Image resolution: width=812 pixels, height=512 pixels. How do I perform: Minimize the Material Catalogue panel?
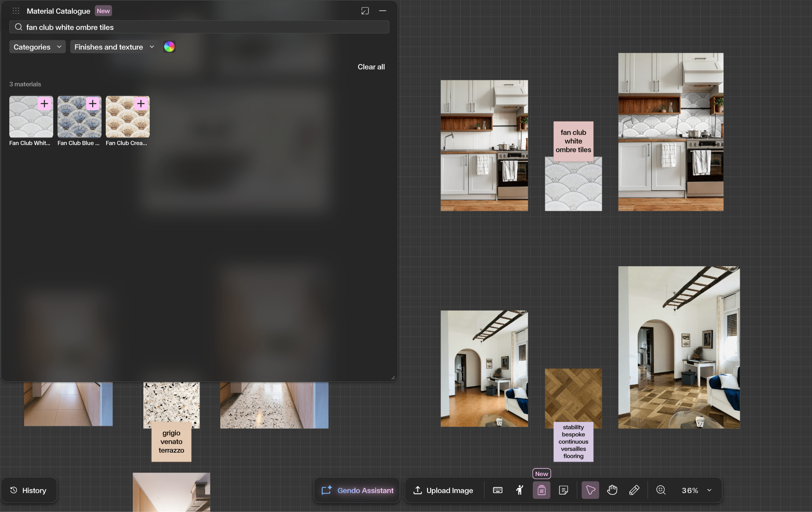(x=383, y=11)
